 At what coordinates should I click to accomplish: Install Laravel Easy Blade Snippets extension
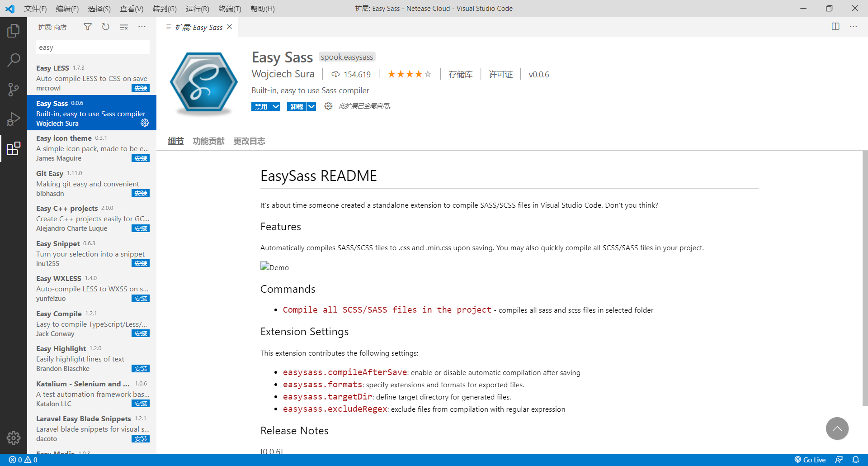coord(141,439)
